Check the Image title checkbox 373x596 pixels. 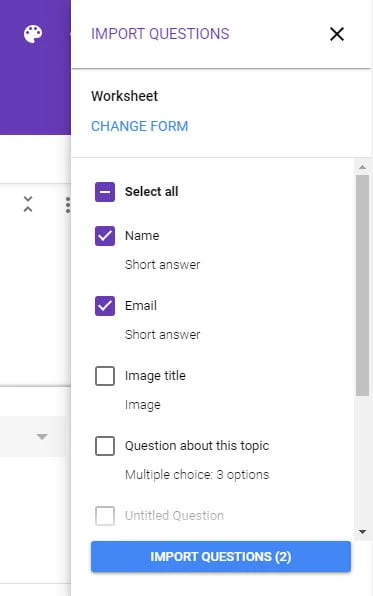pyautogui.click(x=105, y=376)
